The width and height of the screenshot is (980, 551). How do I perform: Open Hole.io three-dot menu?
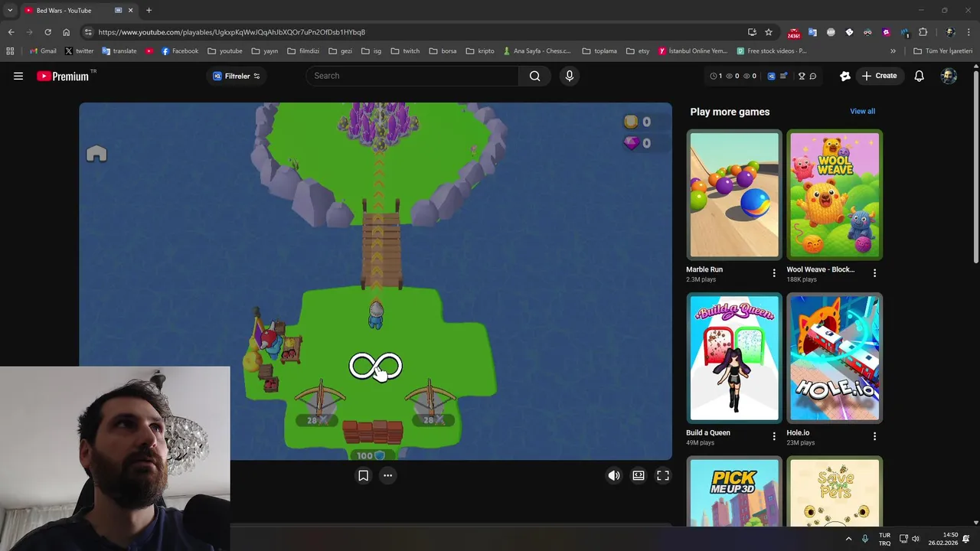click(874, 436)
